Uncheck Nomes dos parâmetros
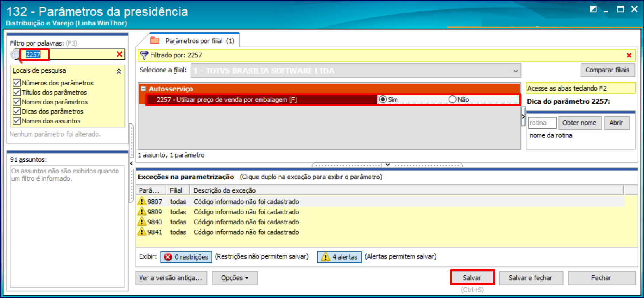This screenshot has width=644, height=298. tap(17, 102)
